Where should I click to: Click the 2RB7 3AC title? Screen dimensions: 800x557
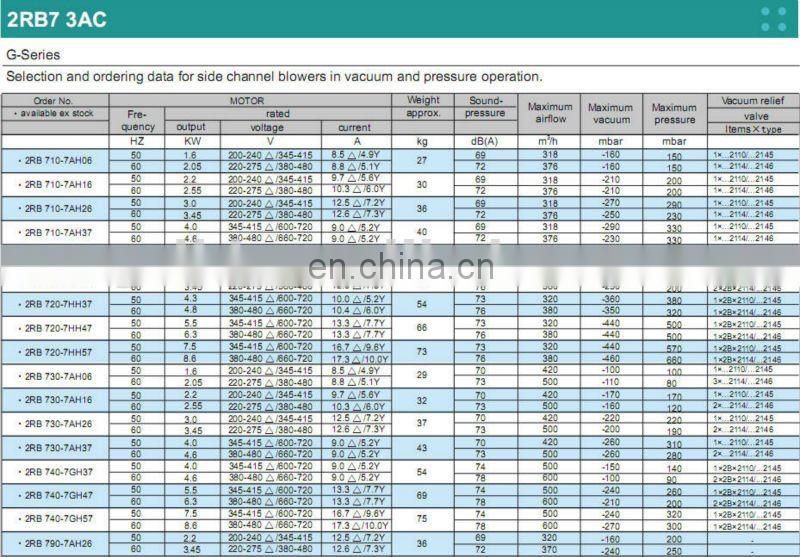[56, 19]
